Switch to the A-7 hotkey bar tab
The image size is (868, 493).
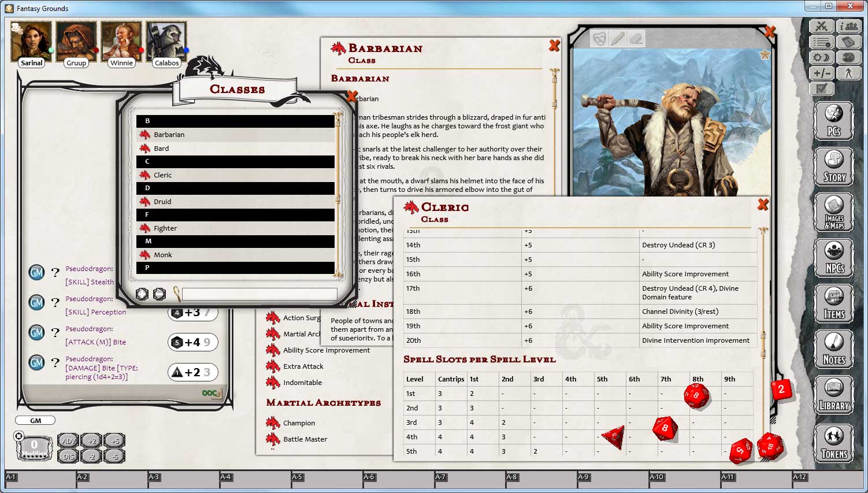point(441,478)
